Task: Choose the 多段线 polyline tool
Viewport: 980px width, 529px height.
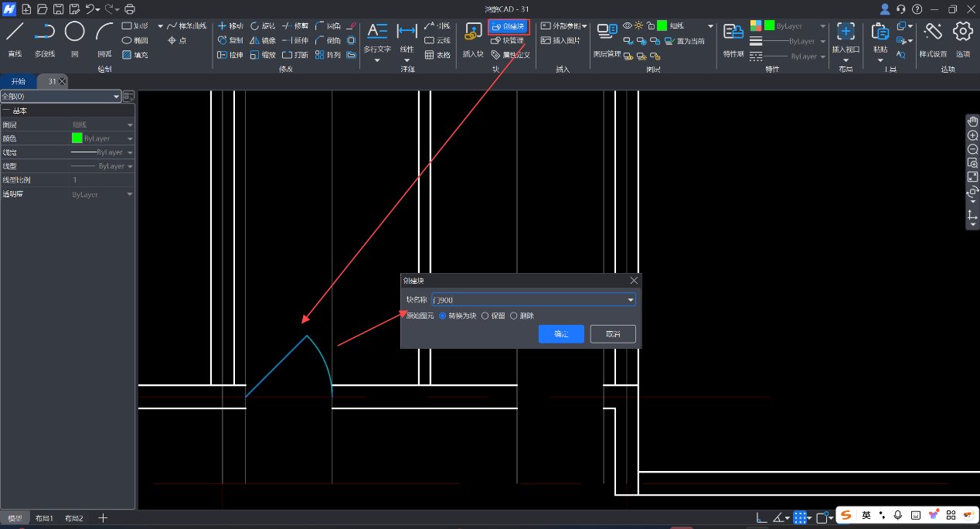Action: (x=44, y=32)
